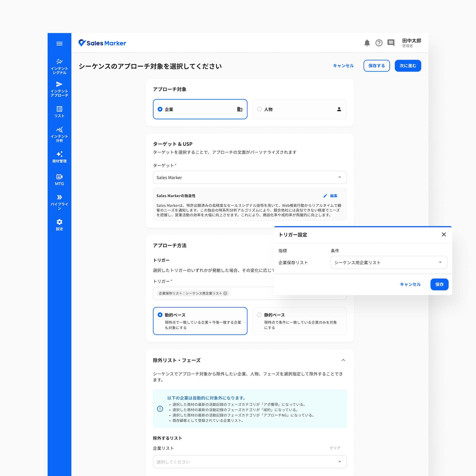
Task: Open インテントシグナル in the sidebar
Action: [59, 66]
